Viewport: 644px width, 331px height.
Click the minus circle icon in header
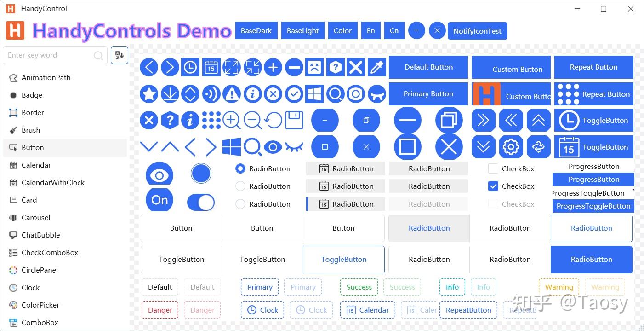point(416,31)
